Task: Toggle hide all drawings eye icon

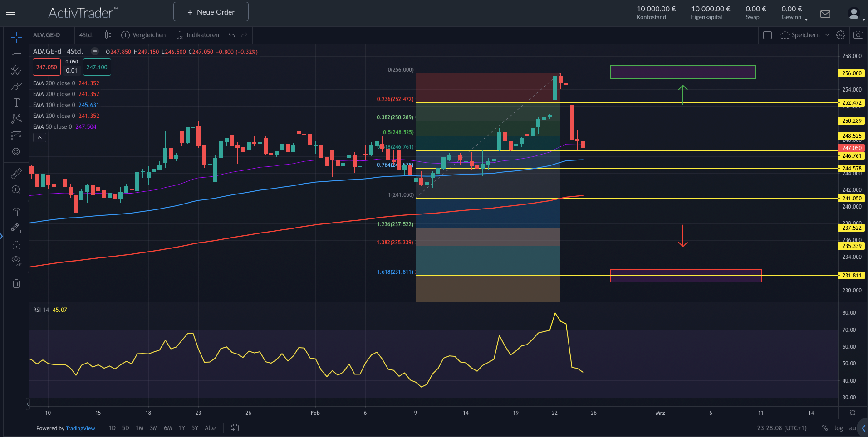Action: point(16,261)
